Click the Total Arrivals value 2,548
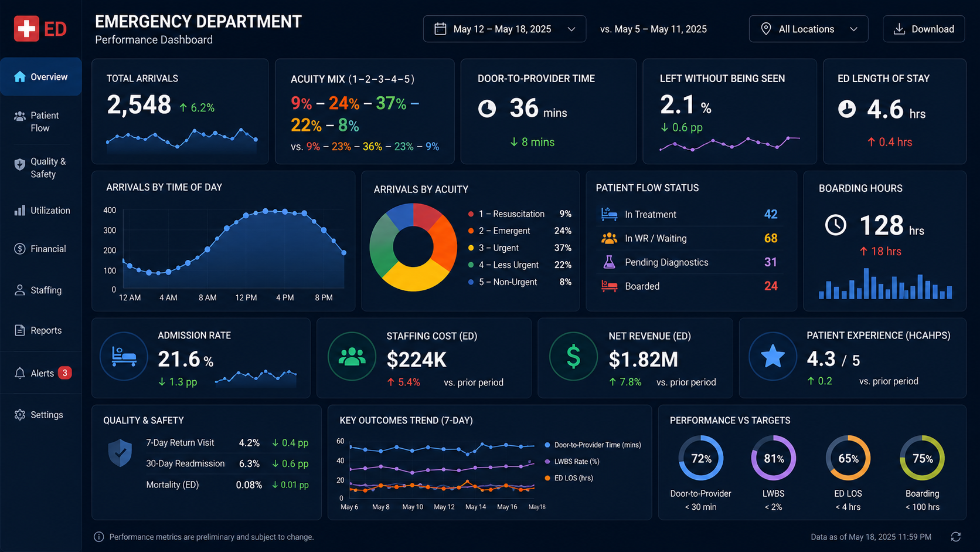Viewport: 980px width, 552px height. pos(139,105)
